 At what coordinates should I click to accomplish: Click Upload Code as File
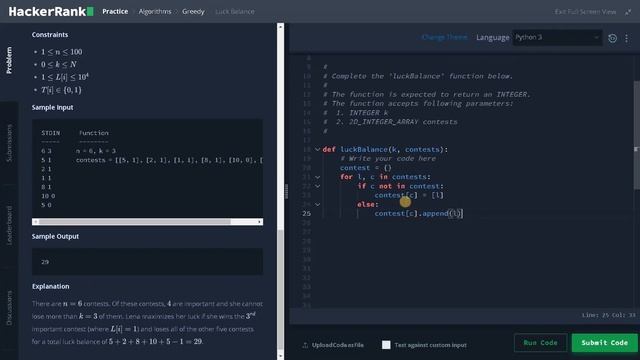338,345
